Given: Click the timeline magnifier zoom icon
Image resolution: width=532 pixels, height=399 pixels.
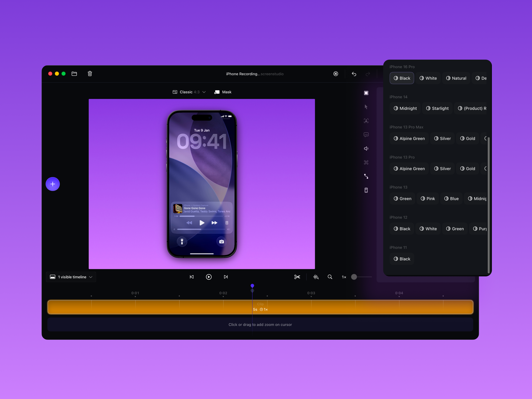Looking at the screenshot, I should pyautogui.click(x=330, y=277).
